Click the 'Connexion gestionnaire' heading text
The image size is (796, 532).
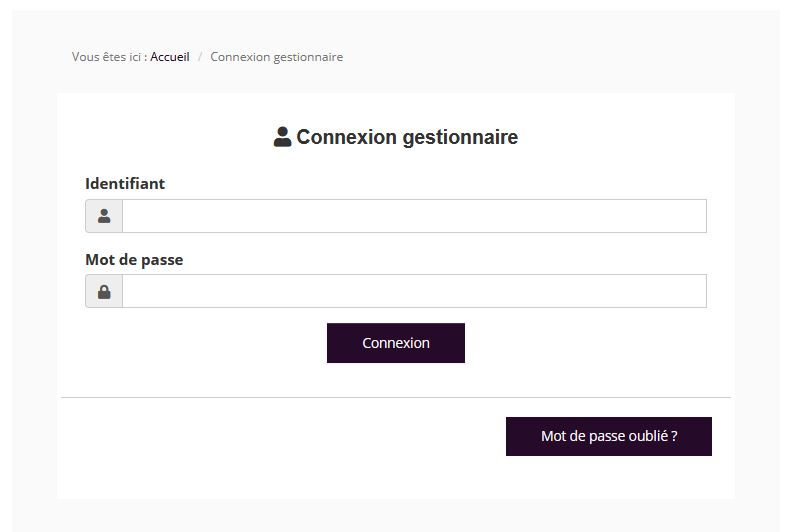(407, 137)
